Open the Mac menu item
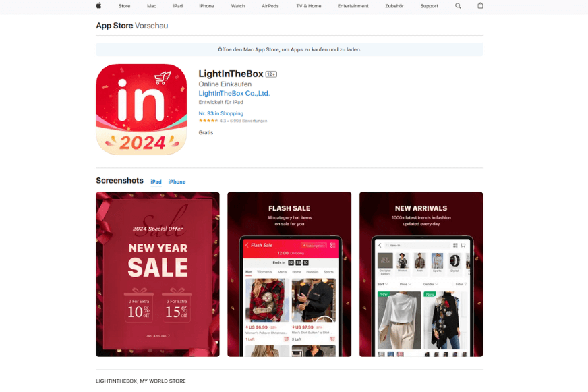 152,6
